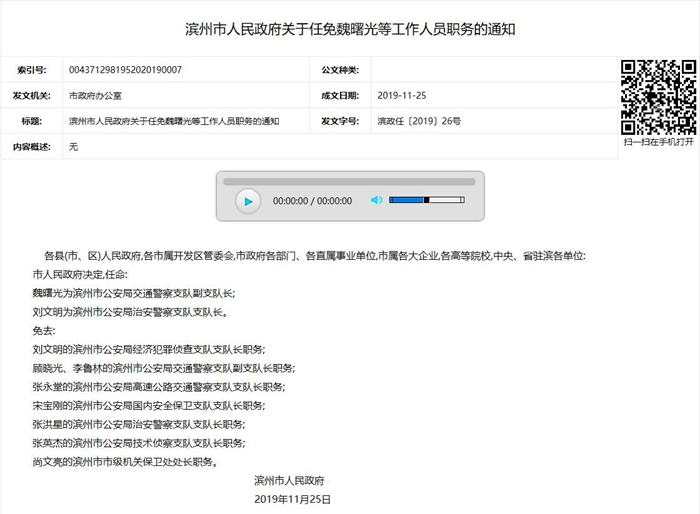This screenshot has width=700, height=514.
Task: Mute the audio using the speaker icon
Action: pos(376,200)
